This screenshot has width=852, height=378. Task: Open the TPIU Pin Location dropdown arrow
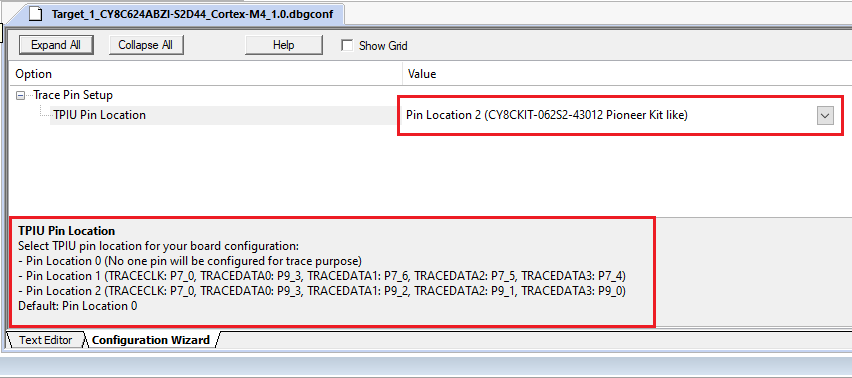825,116
